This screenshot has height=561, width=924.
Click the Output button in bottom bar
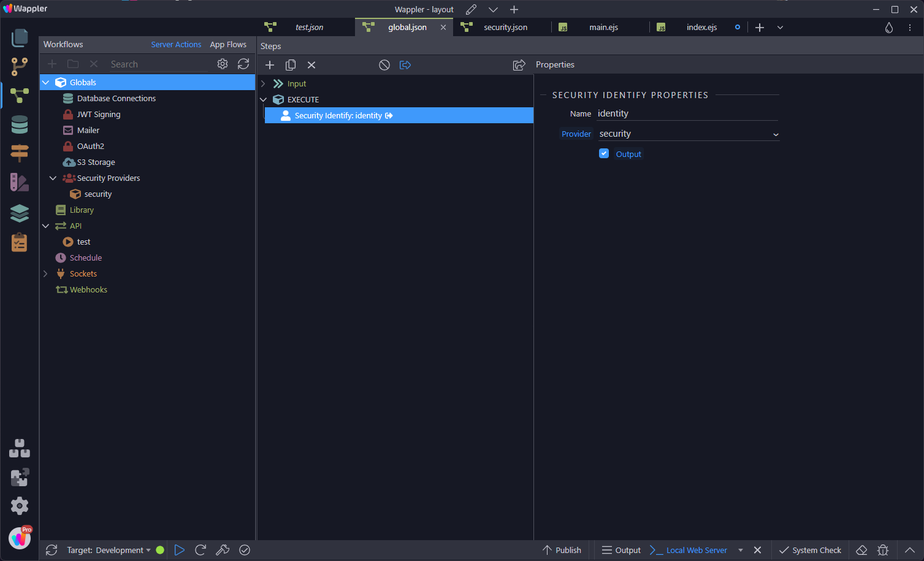621,550
